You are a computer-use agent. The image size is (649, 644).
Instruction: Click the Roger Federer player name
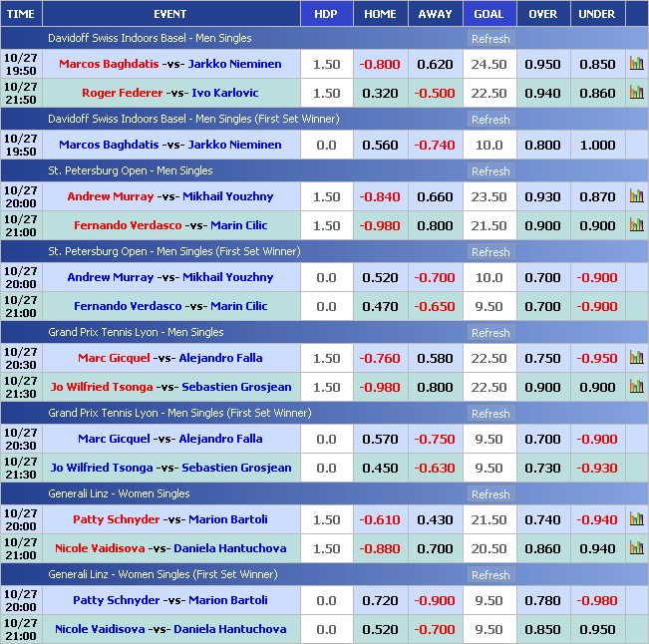pos(119,93)
